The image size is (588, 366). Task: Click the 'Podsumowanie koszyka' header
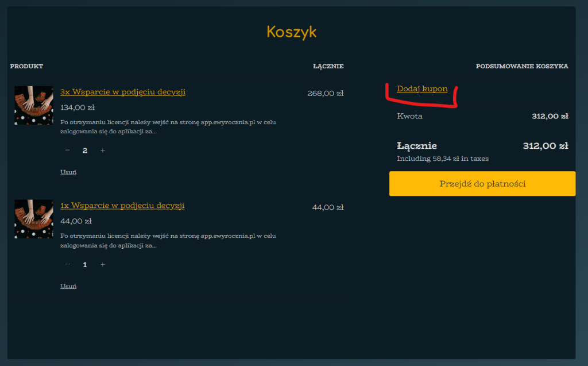coord(521,66)
